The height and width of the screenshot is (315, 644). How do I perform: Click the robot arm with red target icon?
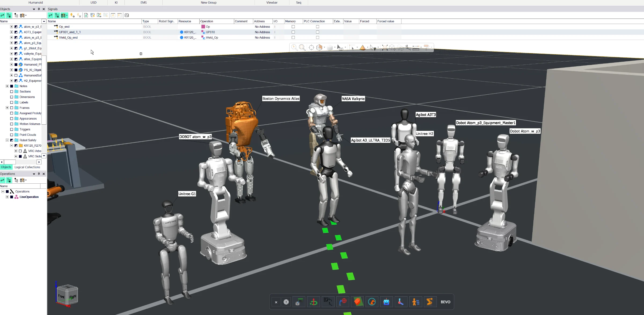click(x=342, y=302)
